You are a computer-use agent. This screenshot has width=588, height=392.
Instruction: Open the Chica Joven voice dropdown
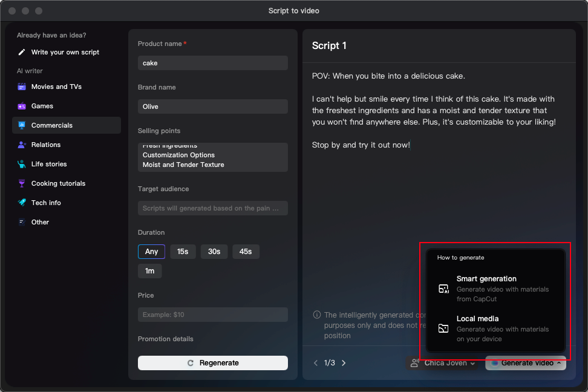[442, 363]
